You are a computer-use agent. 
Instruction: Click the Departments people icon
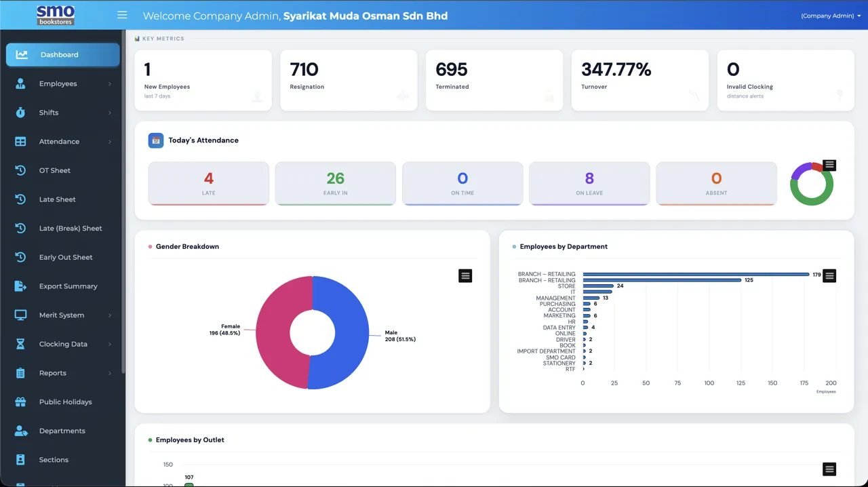(21, 431)
